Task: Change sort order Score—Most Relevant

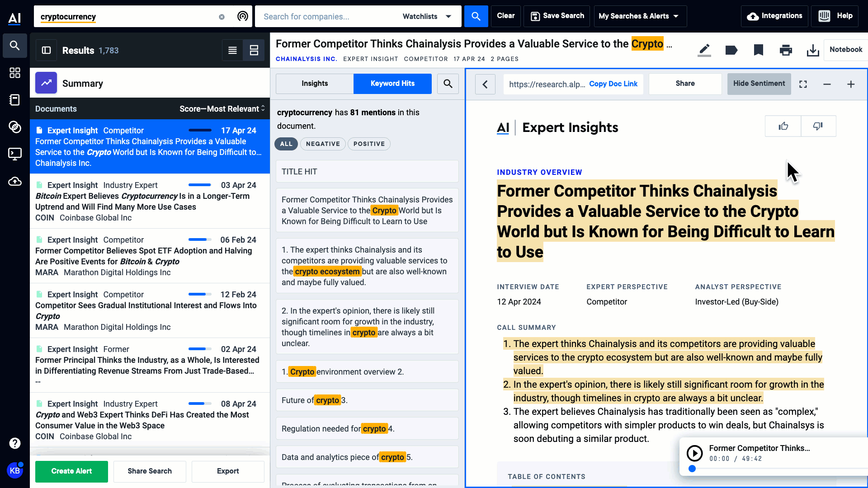Action: [222, 109]
